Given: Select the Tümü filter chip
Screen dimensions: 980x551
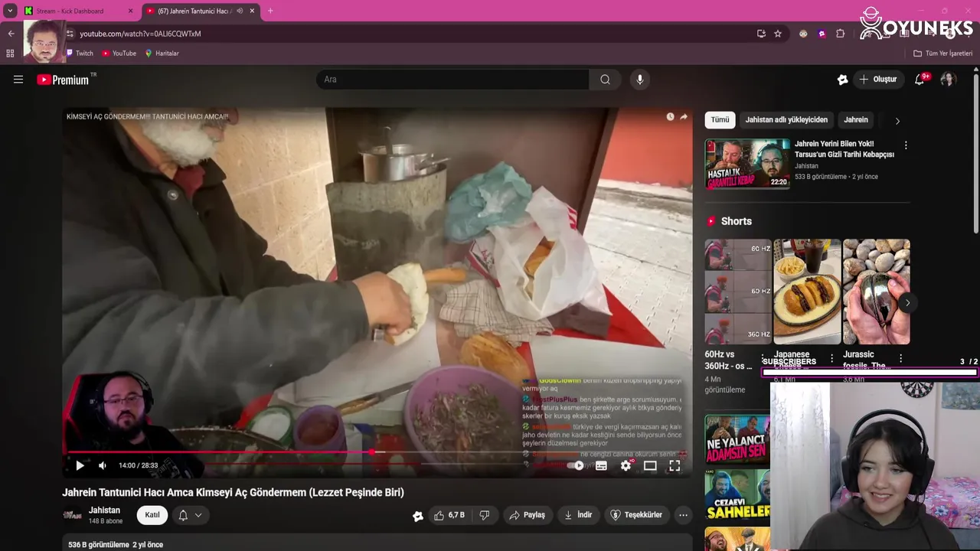Looking at the screenshot, I should [x=720, y=120].
